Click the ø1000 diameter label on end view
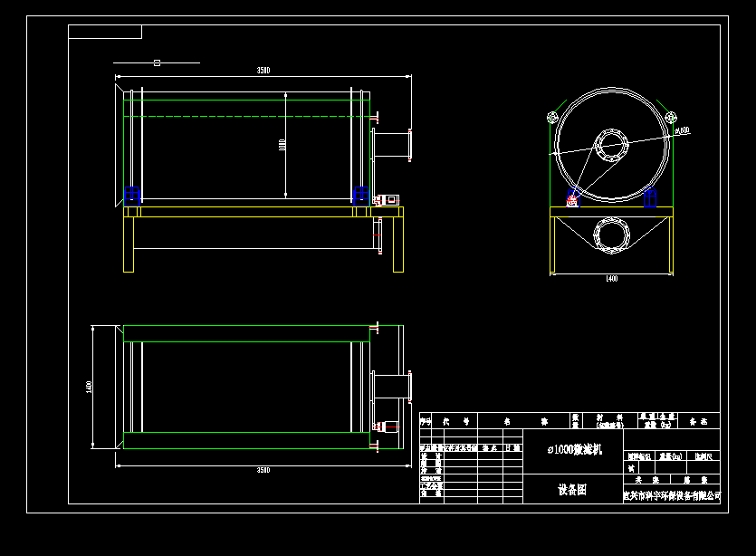Image resolution: width=756 pixels, height=556 pixels. click(681, 129)
